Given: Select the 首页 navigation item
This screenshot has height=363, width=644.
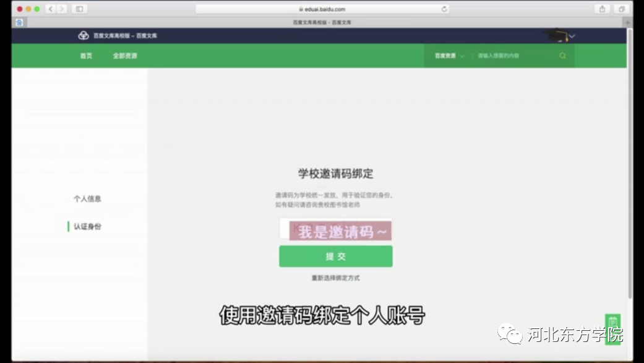Looking at the screenshot, I should coord(85,55).
